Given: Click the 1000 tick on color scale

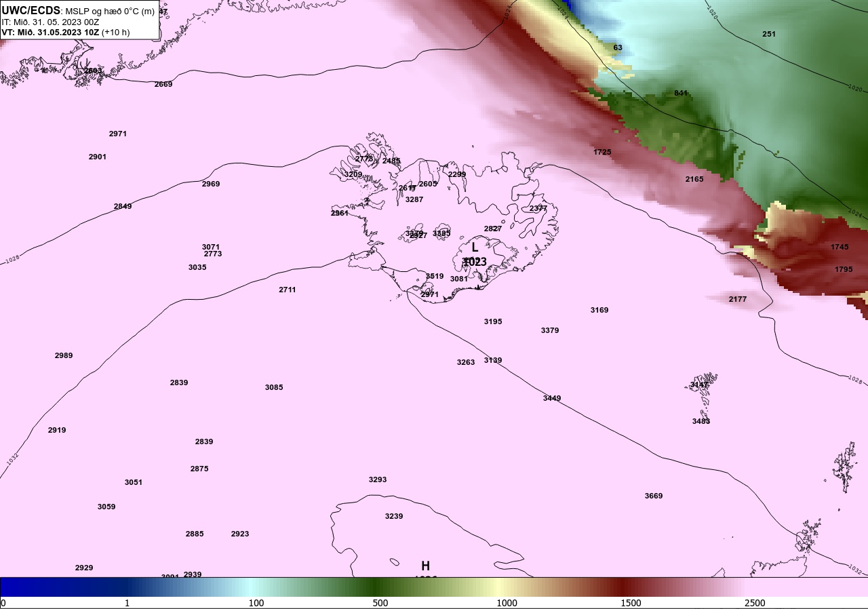Looking at the screenshot, I should [507, 603].
